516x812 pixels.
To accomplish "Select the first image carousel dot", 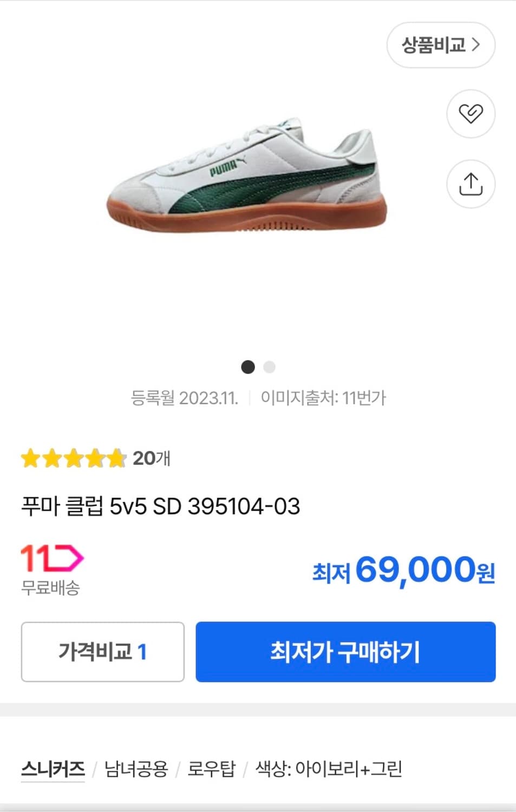I will click(x=247, y=367).
